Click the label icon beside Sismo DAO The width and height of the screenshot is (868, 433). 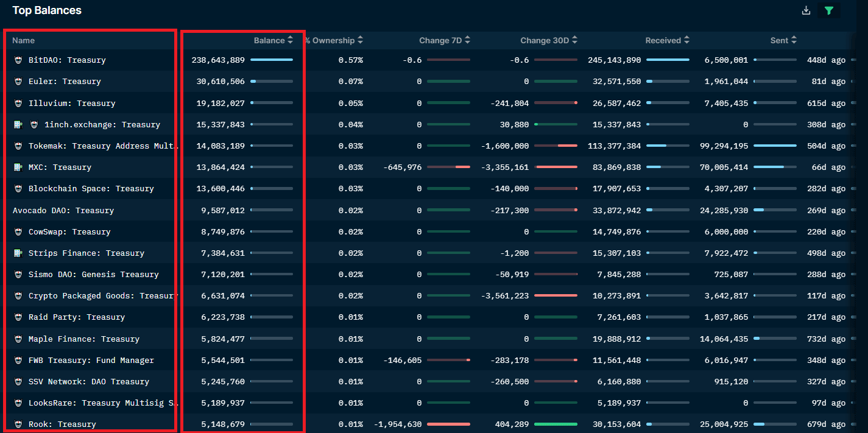pyautogui.click(x=18, y=275)
